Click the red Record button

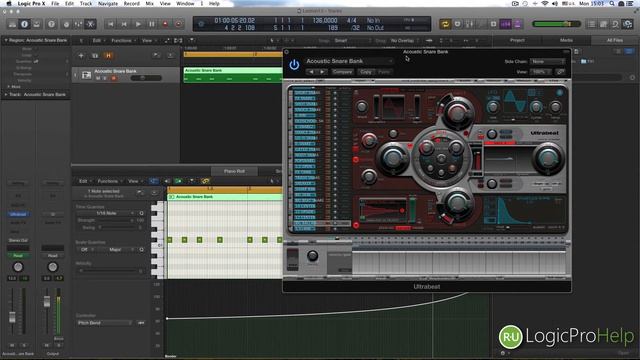[x=165, y=24]
